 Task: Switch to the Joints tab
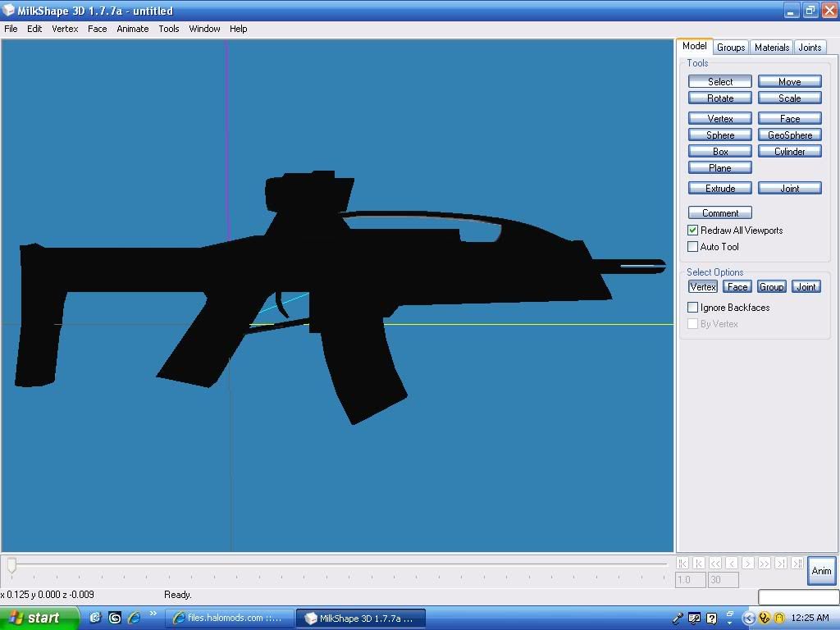[810, 47]
